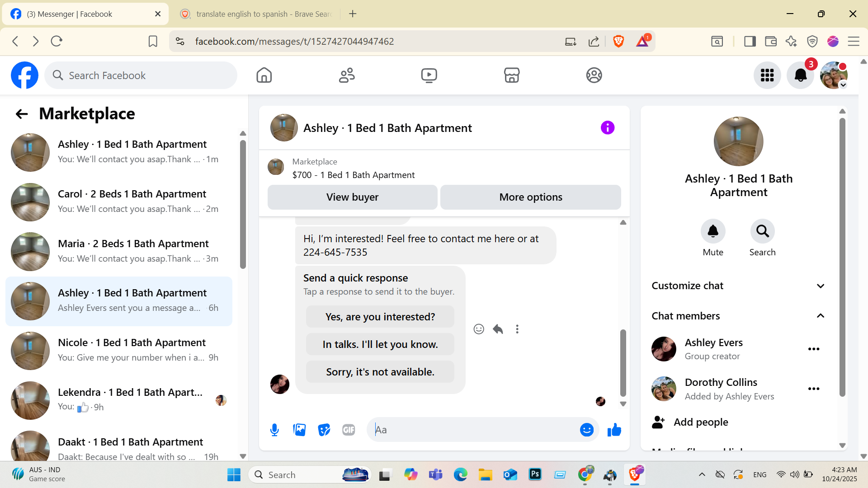Attach a file using the photo icon
The image size is (868, 488).
299,430
